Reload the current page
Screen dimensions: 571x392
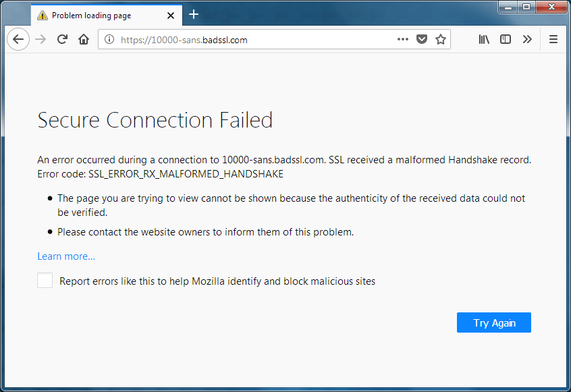62,39
